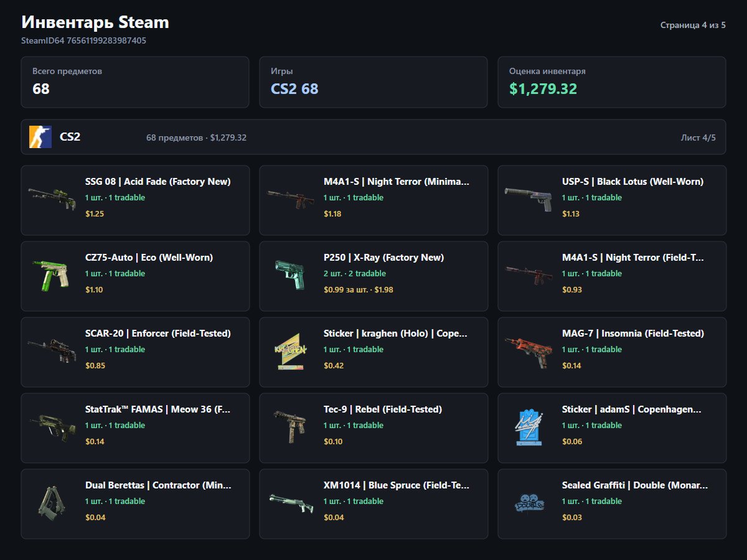Open USP-S | Black Lotus (Well-Worn) title
Viewport: 747px width, 560px height.
(632, 182)
